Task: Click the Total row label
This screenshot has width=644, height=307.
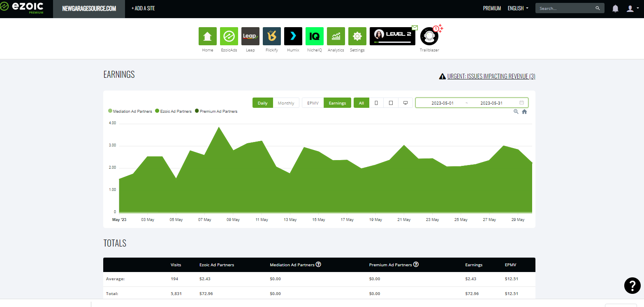Action: (x=112, y=294)
